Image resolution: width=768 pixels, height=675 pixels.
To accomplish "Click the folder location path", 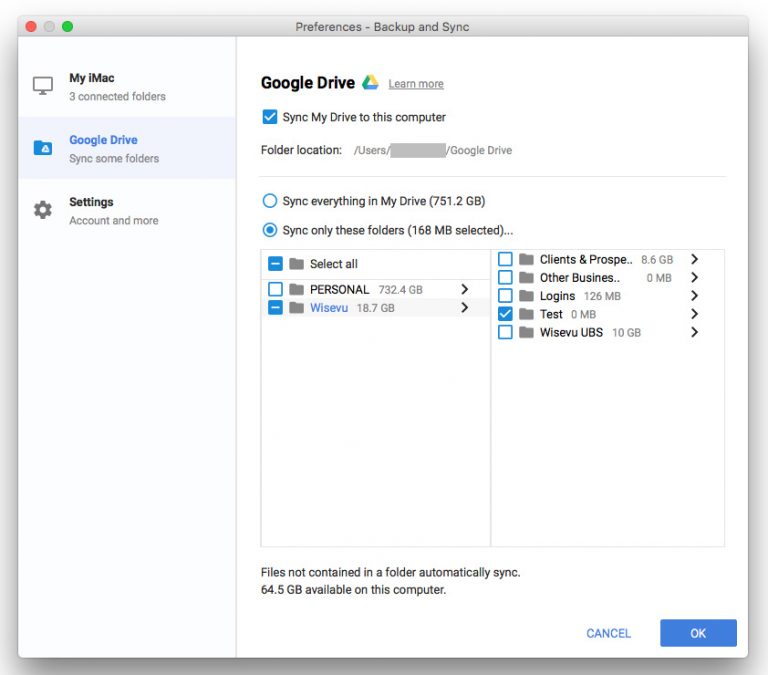I will pyautogui.click(x=432, y=150).
